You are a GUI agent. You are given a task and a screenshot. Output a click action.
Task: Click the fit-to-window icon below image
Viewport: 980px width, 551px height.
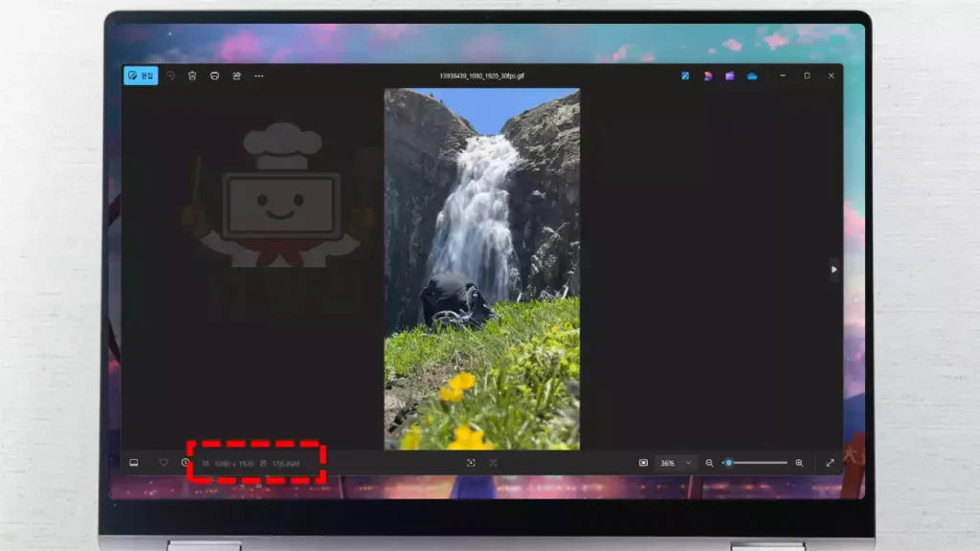click(471, 463)
